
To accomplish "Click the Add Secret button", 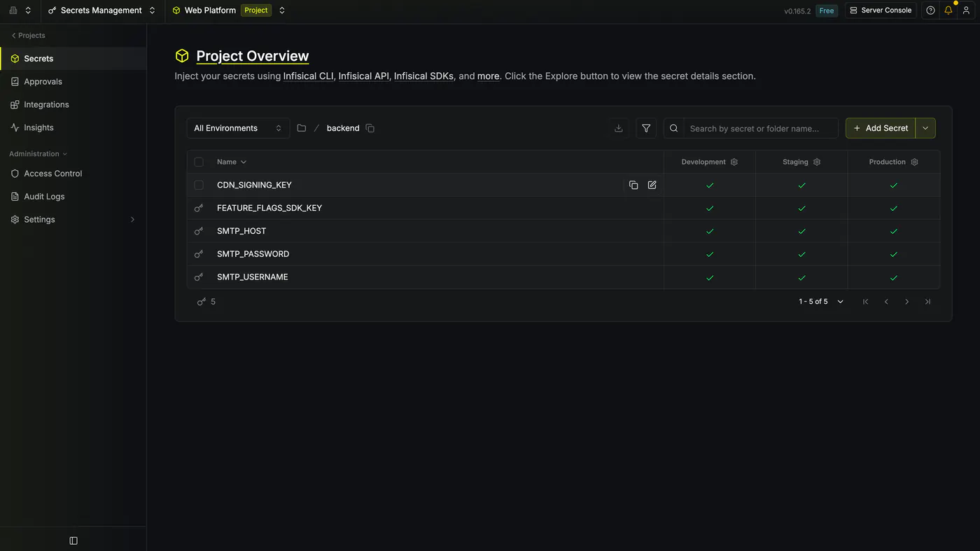I will [x=881, y=128].
